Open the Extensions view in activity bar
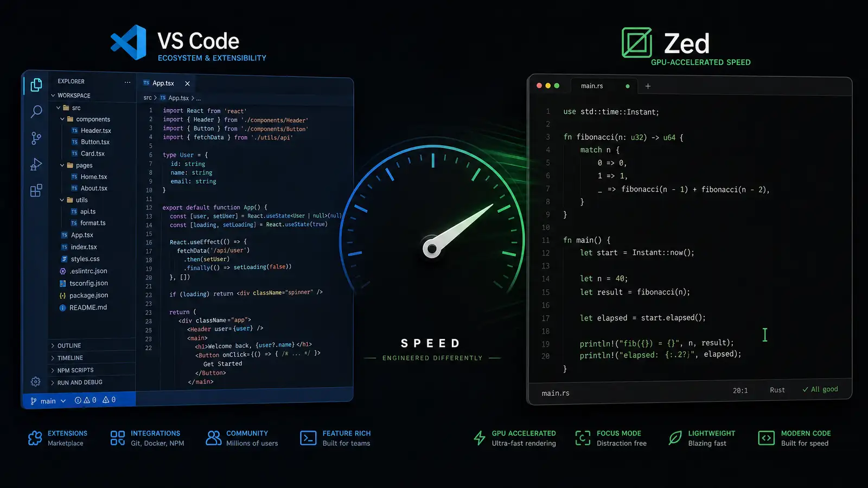The image size is (868, 488). tap(36, 190)
